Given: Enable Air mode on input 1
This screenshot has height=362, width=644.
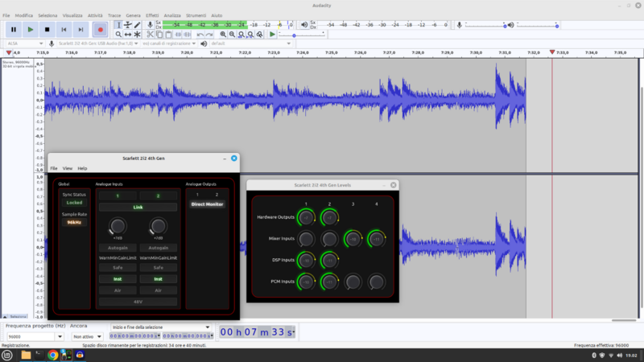Looking at the screenshot, I should tap(118, 290).
